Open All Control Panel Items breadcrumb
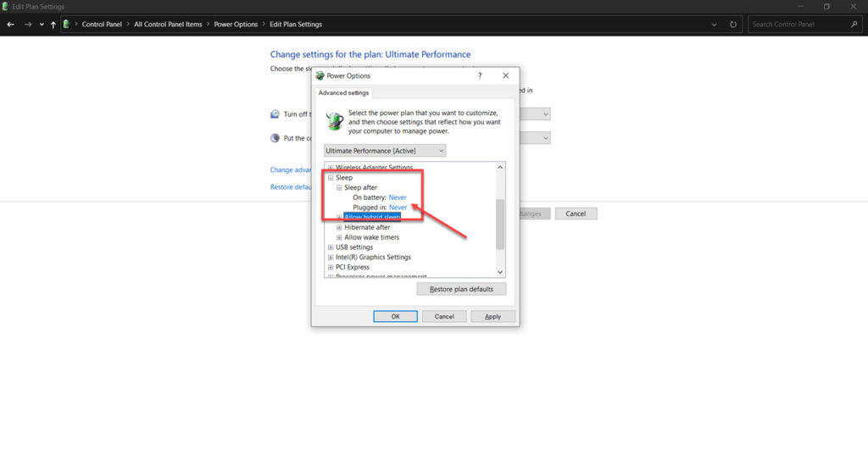 (168, 25)
